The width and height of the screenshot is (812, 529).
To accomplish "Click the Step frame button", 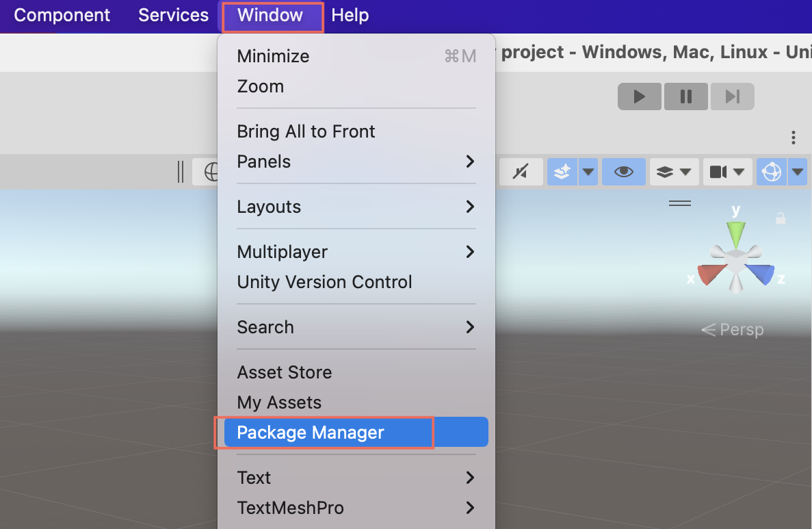I will tap(732, 96).
